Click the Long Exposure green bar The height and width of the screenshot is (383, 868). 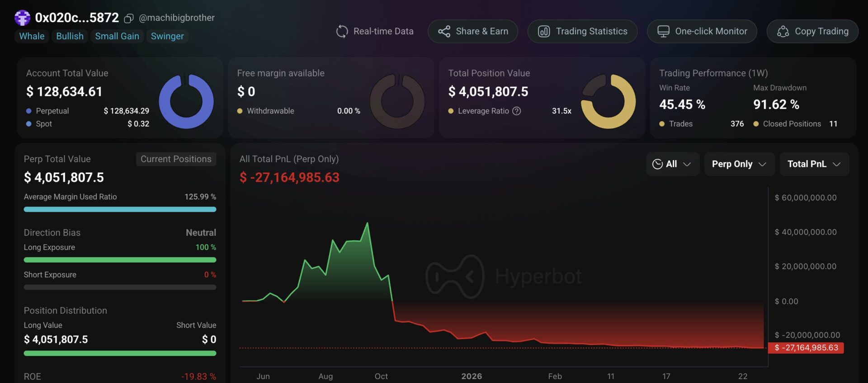[x=120, y=260]
